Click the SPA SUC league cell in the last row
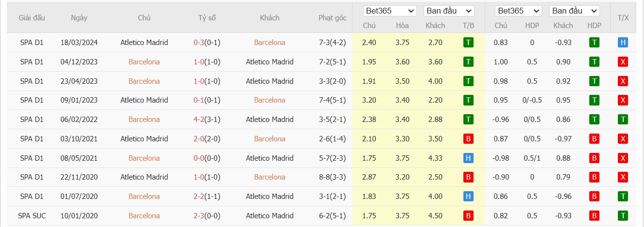 32,216
